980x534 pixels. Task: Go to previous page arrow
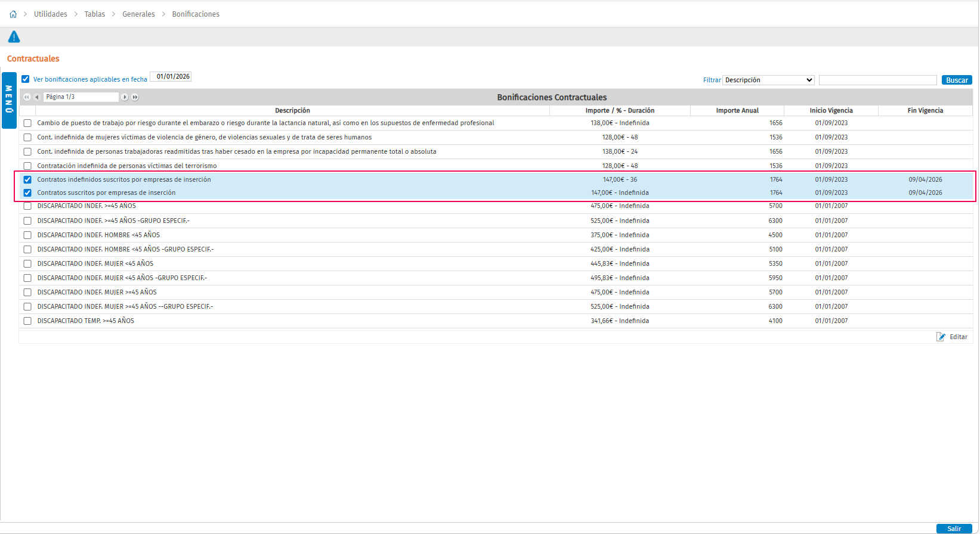[36, 97]
